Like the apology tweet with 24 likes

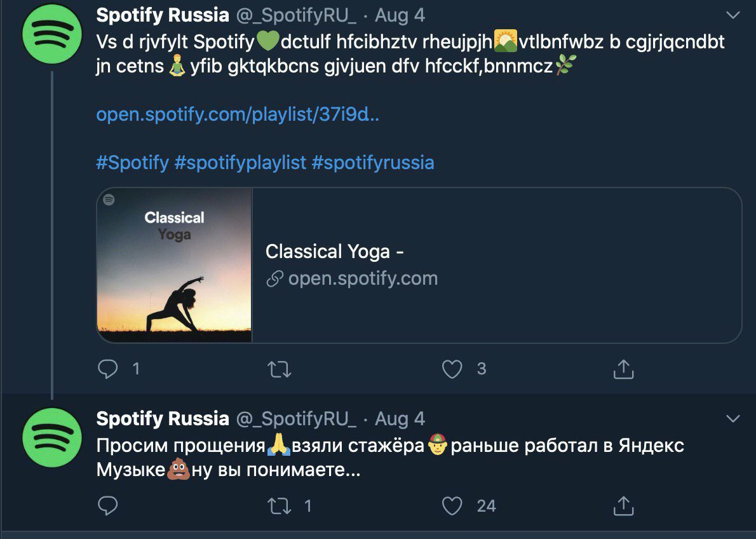point(452,506)
